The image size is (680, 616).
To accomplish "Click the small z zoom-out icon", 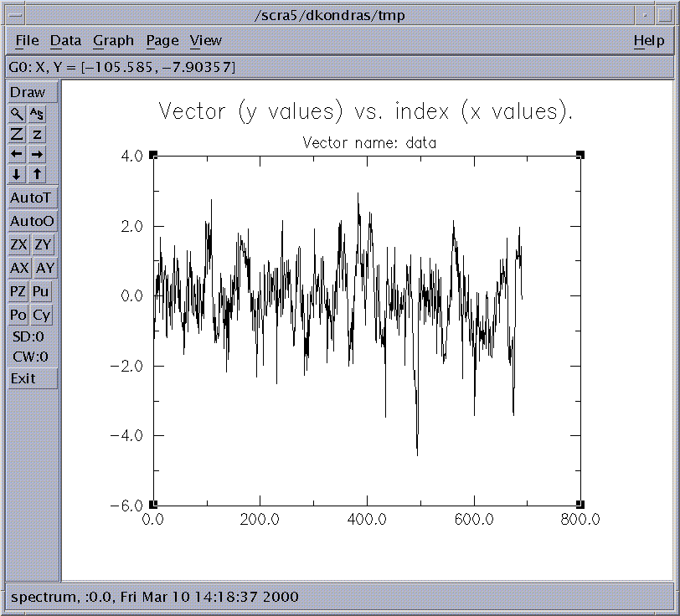I will pos(38,134).
